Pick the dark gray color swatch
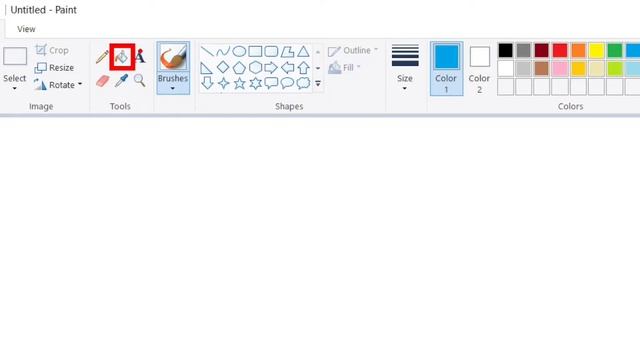 [x=524, y=51]
